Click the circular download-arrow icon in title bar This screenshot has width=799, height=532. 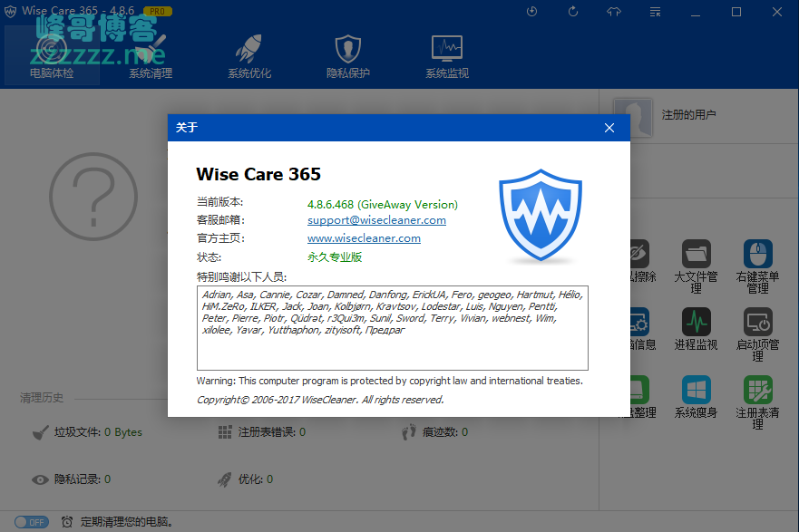tap(532, 11)
